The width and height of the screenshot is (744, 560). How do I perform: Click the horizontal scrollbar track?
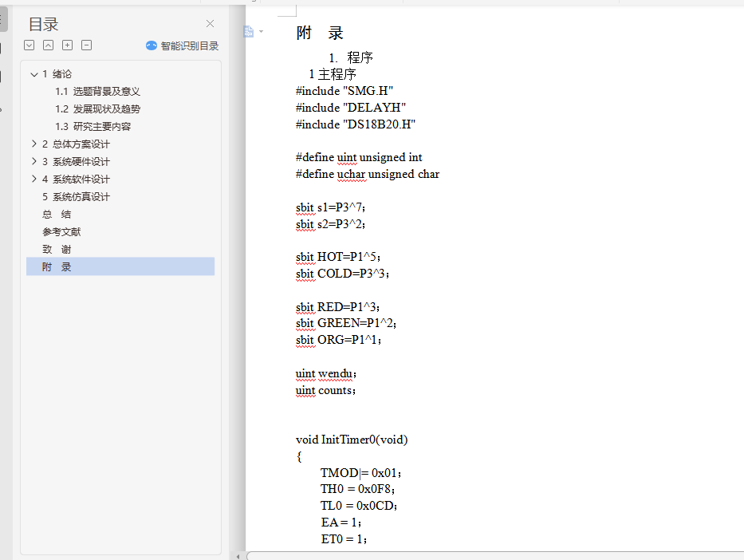tap(495, 556)
